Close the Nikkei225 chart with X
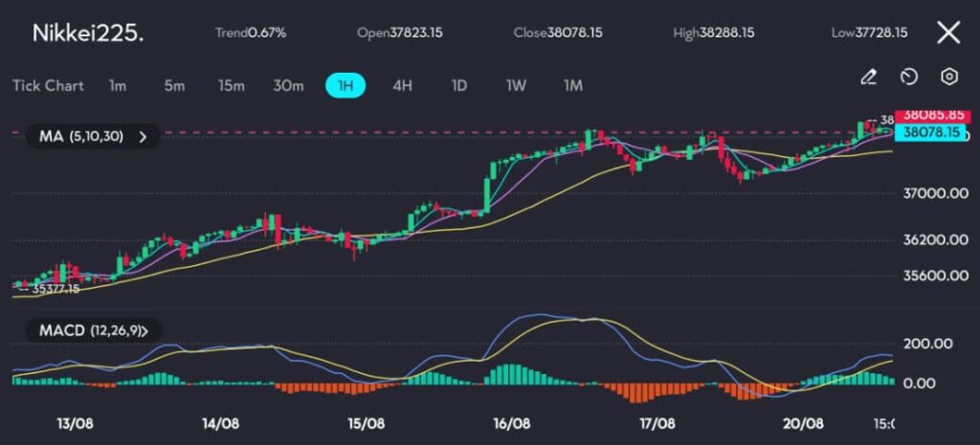Viewport: 980px width, 445px height. tap(947, 33)
